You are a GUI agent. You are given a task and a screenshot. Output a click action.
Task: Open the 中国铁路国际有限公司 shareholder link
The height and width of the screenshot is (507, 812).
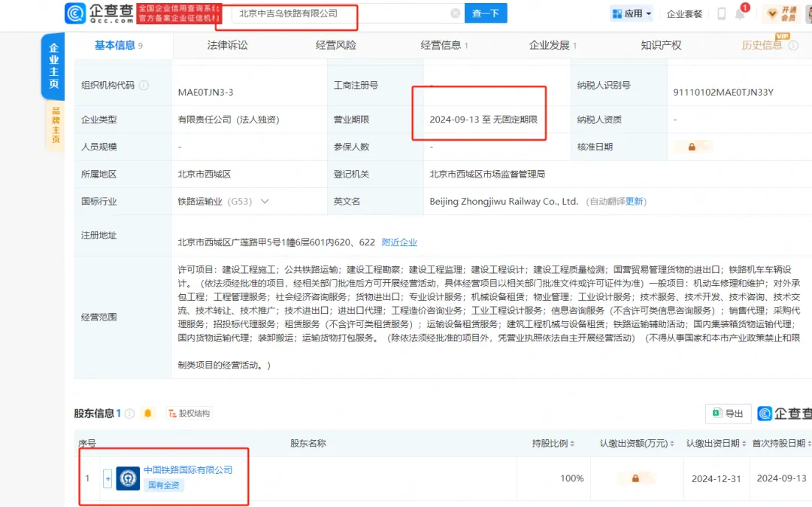click(x=188, y=470)
